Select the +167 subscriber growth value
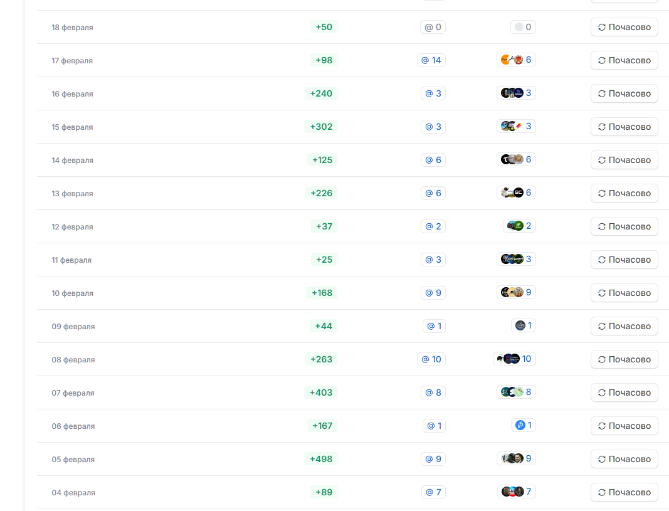 322,427
